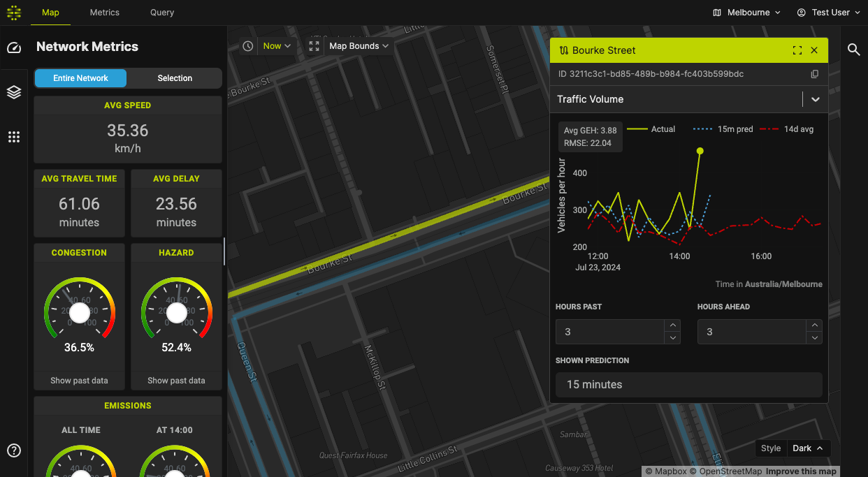Viewport: 868px width, 477px height.
Task: Switch to the Metrics tab
Action: click(105, 13)
